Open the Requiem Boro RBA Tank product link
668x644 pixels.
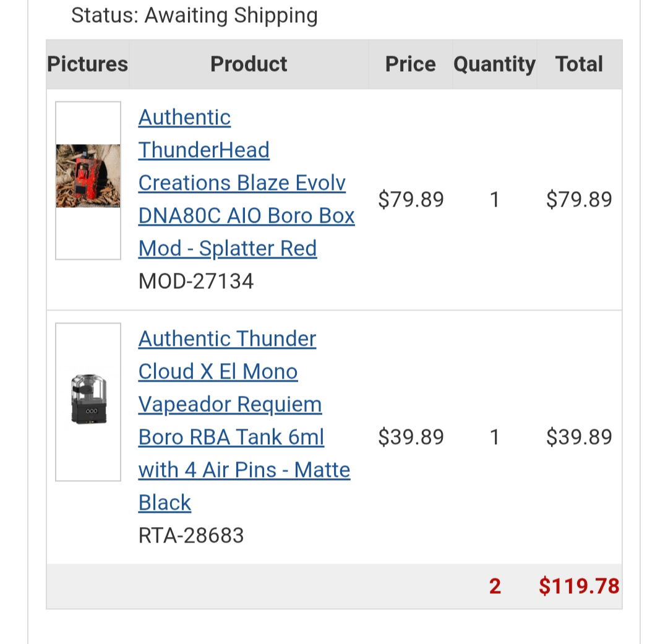(x=244, y=421)
